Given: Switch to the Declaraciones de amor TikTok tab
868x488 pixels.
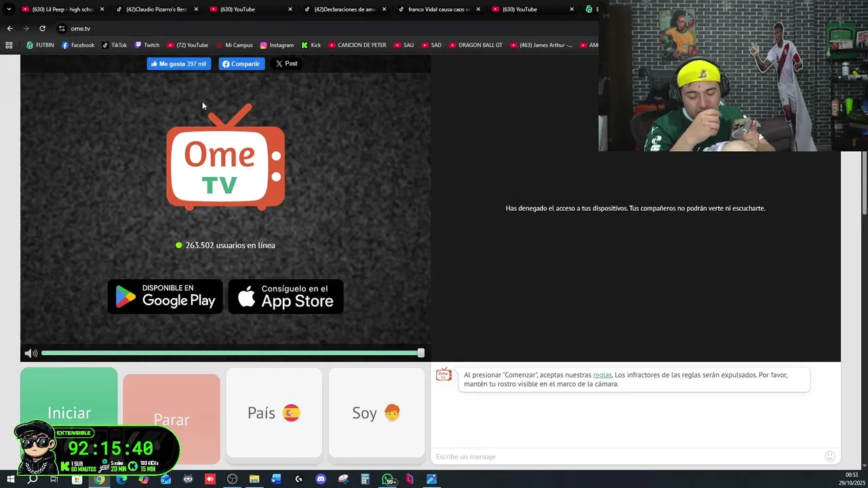Looking at the screenshot, I should (x=344, y=9).
